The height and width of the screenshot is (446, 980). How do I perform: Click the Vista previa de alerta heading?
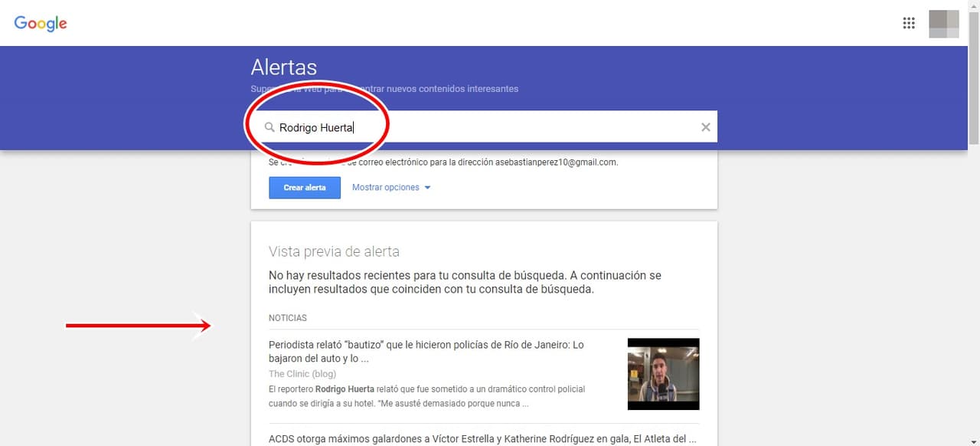click(x=334, y=251)
